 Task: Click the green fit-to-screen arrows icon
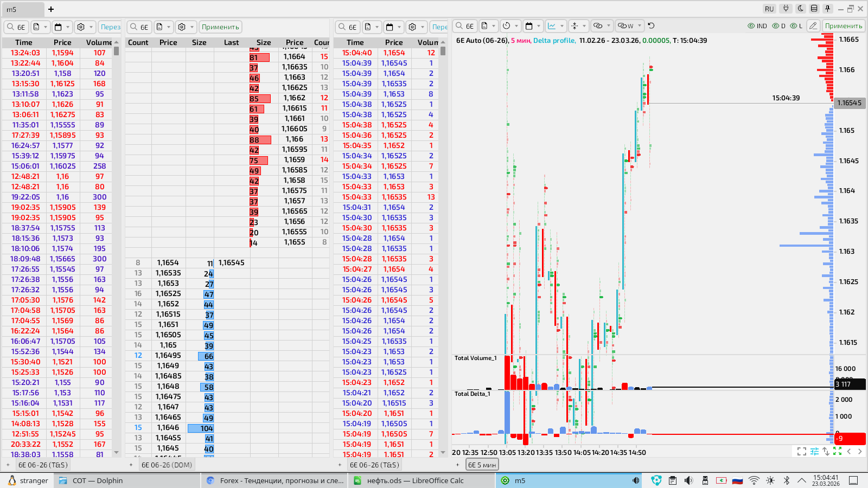coord(837,451)
